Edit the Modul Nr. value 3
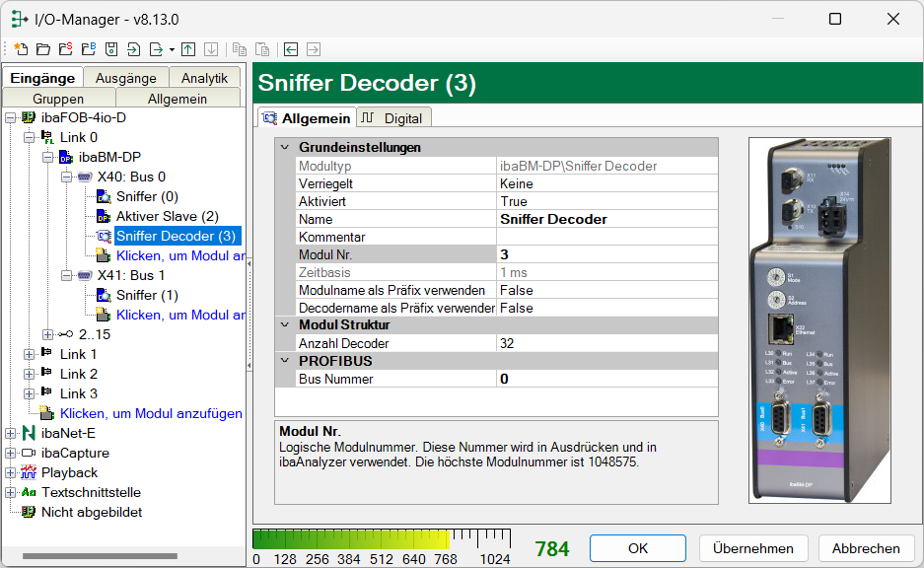The image size is (924, 568). (x=607, y=254)
